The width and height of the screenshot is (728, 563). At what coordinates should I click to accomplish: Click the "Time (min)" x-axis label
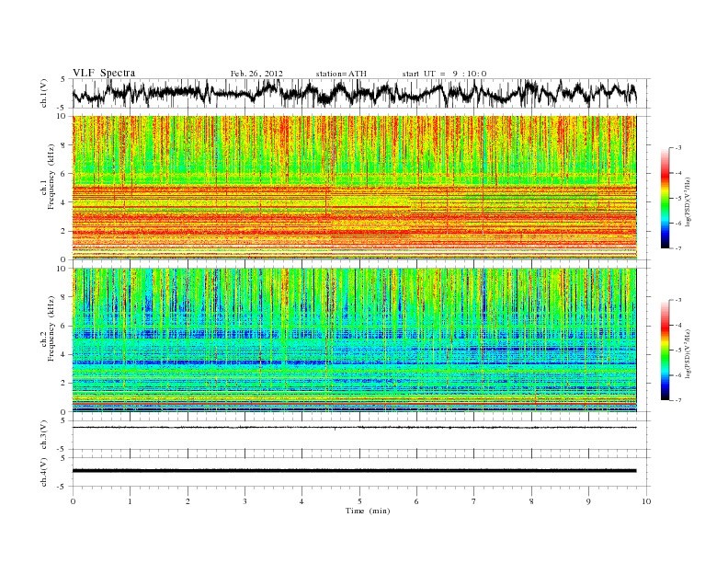[368, 511]
